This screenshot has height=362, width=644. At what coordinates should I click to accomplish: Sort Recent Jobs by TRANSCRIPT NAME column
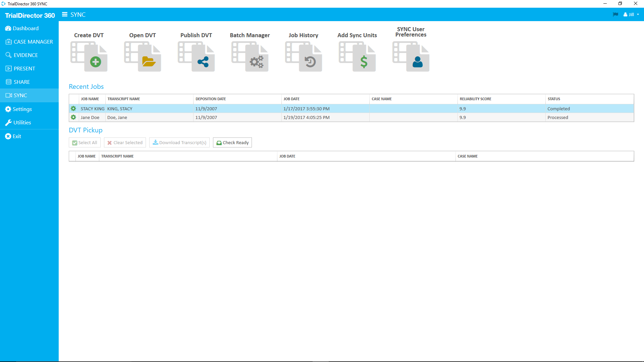pos(149,99)
